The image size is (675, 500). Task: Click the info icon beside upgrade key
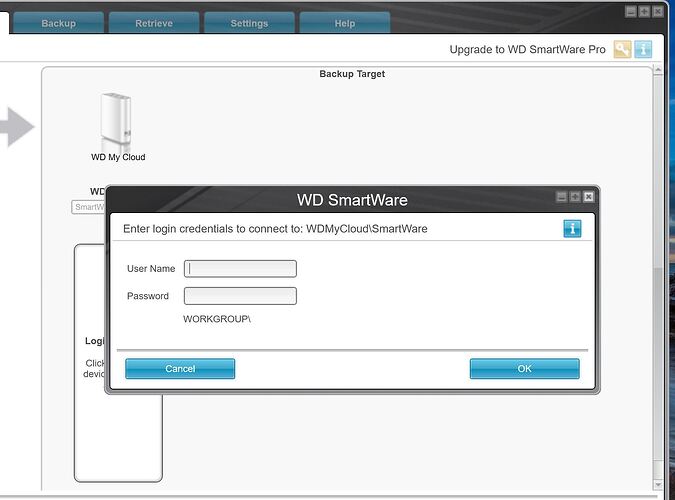643,49
